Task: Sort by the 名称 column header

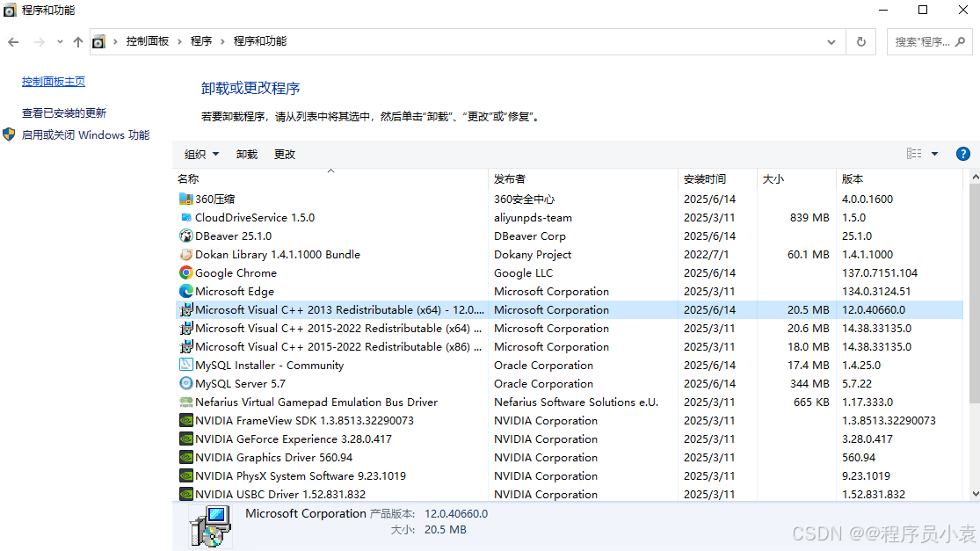Action: coord(330,178)
